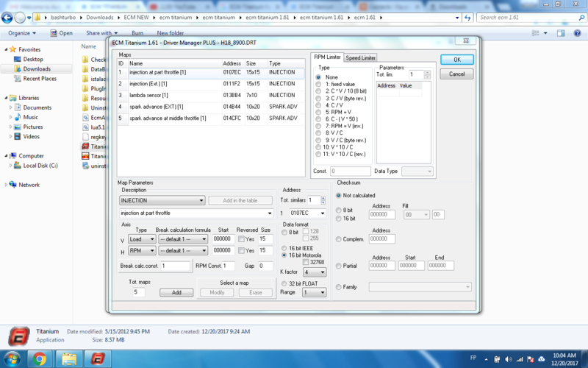This screenshot has width=588, height=368.
Task: Click Burn in Explorer toolbar
Action: [x=137, y=33]
